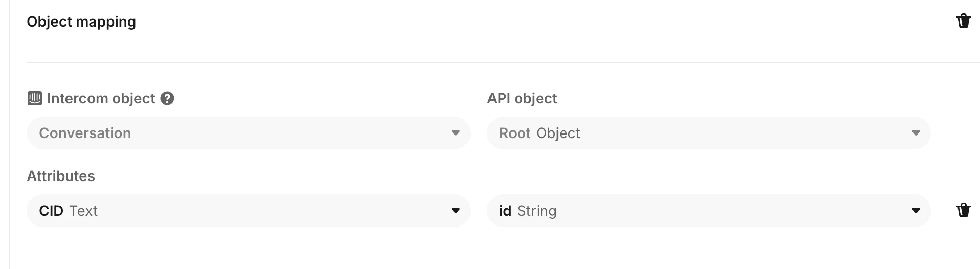The image size is (980, 269).
Task: Click the Attributes label
Action: point(61,176)
